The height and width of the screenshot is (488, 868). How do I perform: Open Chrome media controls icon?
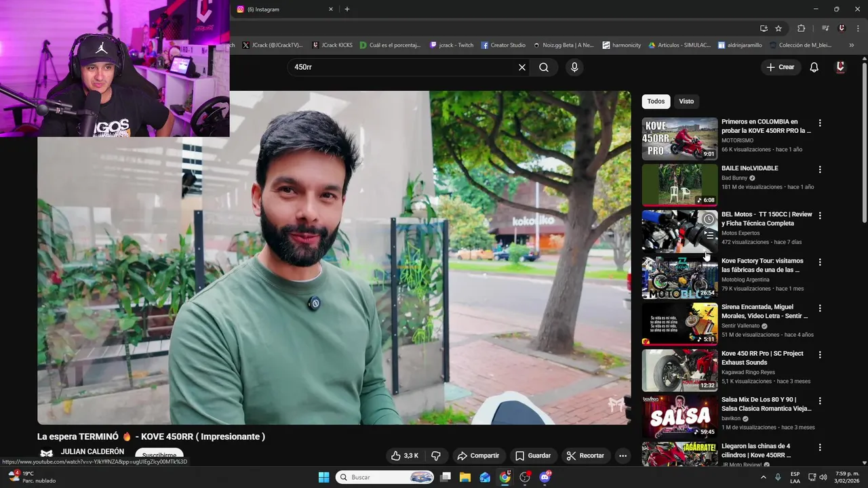click(x=825, y=28)
